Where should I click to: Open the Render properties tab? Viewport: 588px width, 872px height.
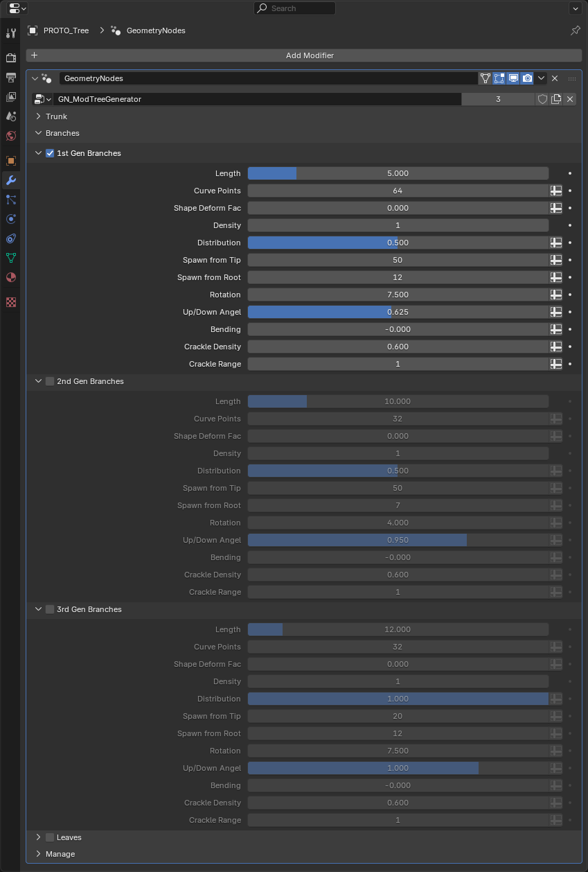(11, 58)
